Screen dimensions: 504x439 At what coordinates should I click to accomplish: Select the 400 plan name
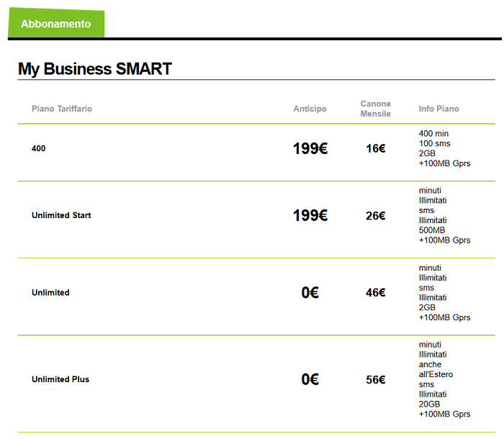(39, 148)
